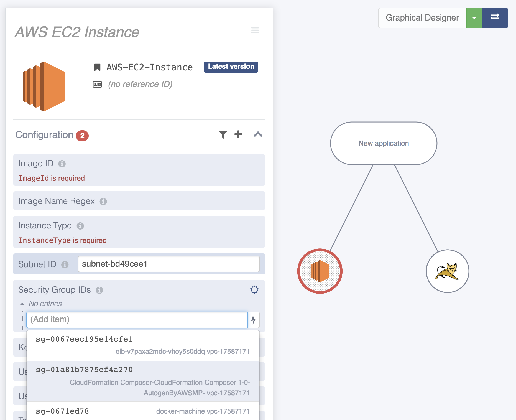Screen dimensions: 516x420
Task: Click the Configuration section heading
Action: pos(44,135)
